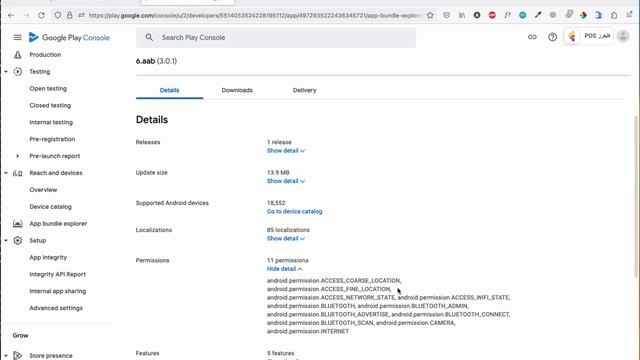Click the Google Play Console logo
Viewport: 640px width, 360px height.
tap(69, 38)
